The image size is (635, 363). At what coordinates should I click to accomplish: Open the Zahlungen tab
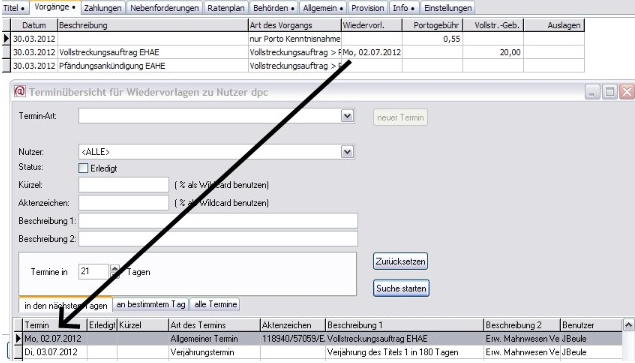[x=102, y=8]
